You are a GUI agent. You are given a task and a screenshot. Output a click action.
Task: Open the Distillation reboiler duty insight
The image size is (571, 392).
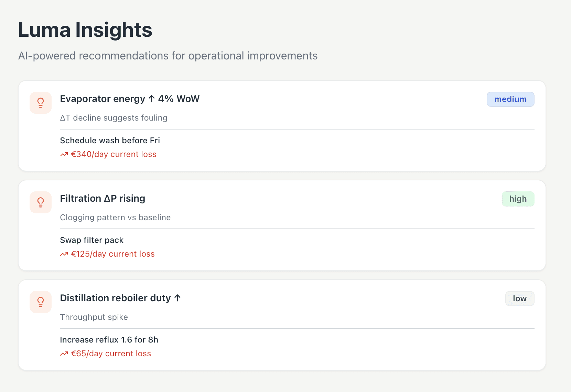pos(120,298)
